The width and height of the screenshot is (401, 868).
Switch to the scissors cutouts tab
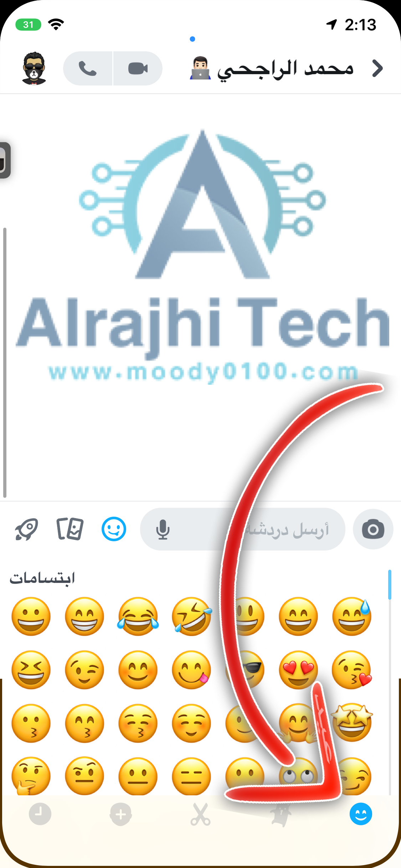coord(200,814)
